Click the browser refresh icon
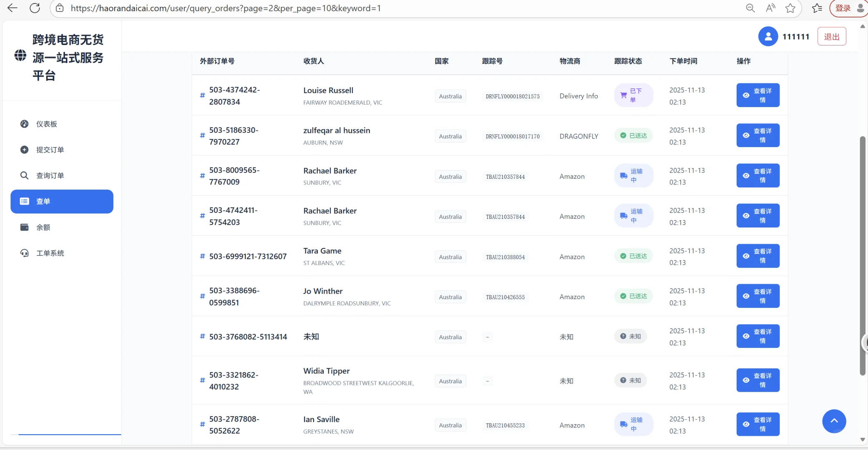 (x=35, y=8)
